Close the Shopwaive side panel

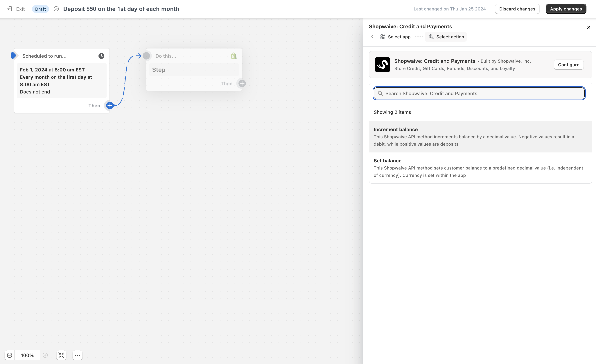[588, 27]
